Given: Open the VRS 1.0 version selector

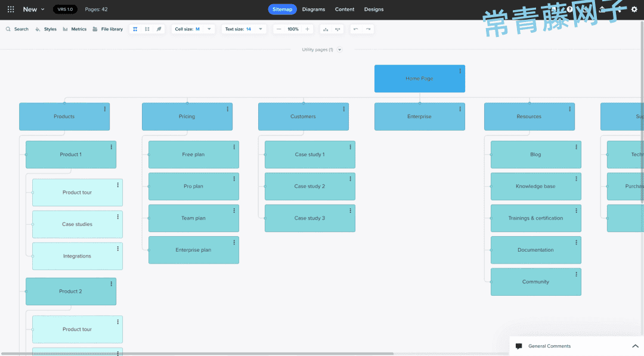Looking at the screenshot, I should point(65,9).
